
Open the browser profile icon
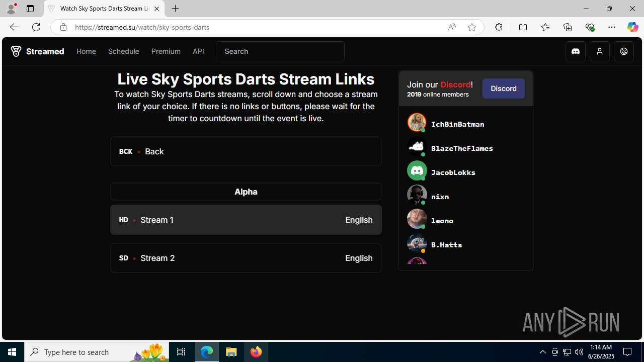pyautogui.click(x=11, y=9)
